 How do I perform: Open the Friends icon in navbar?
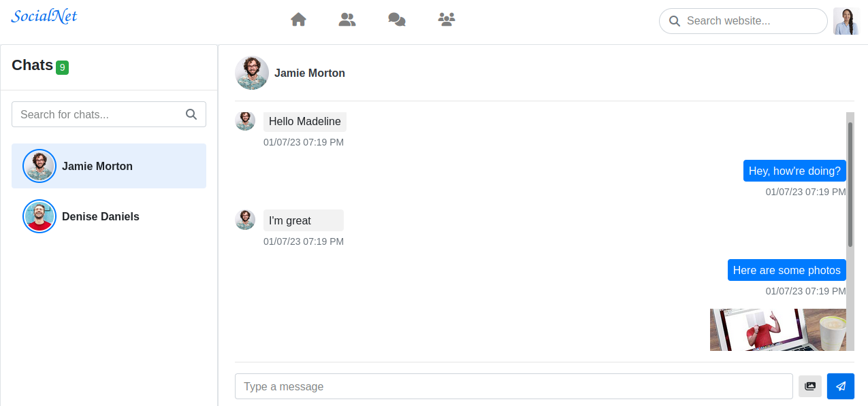(x=347, y=20)
